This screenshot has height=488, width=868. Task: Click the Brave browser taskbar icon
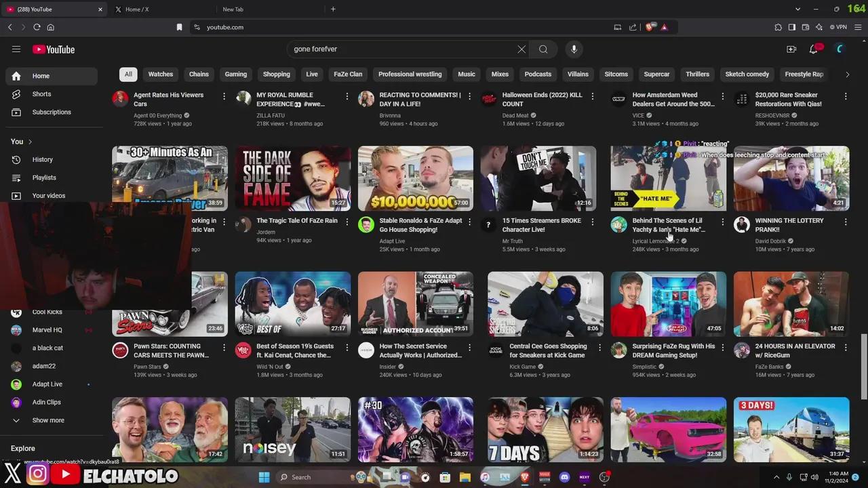(x=524, y=477)
